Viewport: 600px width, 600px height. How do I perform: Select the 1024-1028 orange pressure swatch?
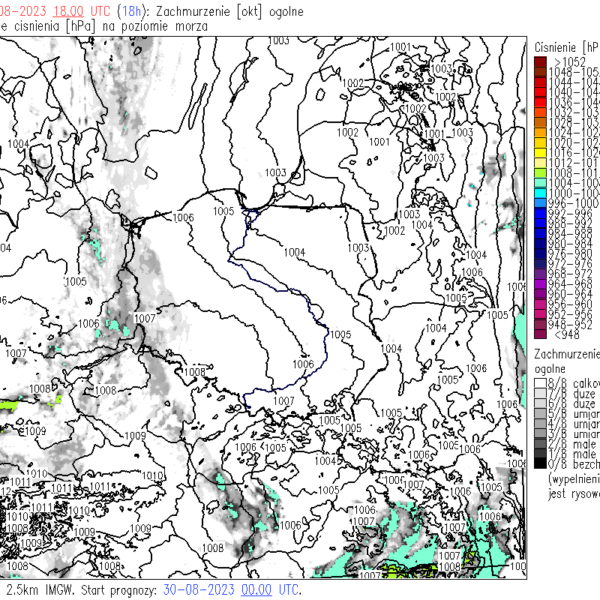(541, 132)
